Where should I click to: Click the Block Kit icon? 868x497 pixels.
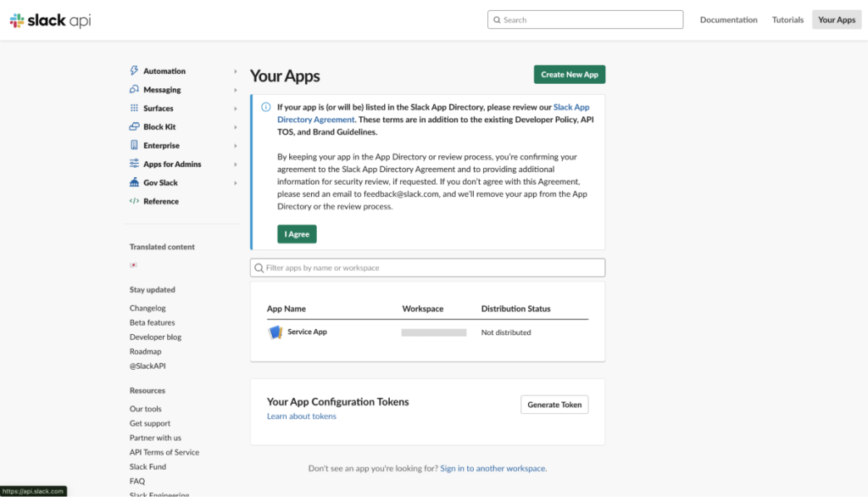coord(134,127)
